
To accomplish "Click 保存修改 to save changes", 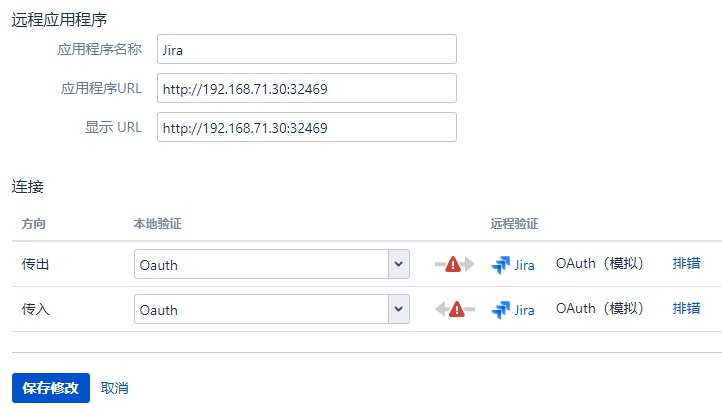I will (x=51, y=388).
